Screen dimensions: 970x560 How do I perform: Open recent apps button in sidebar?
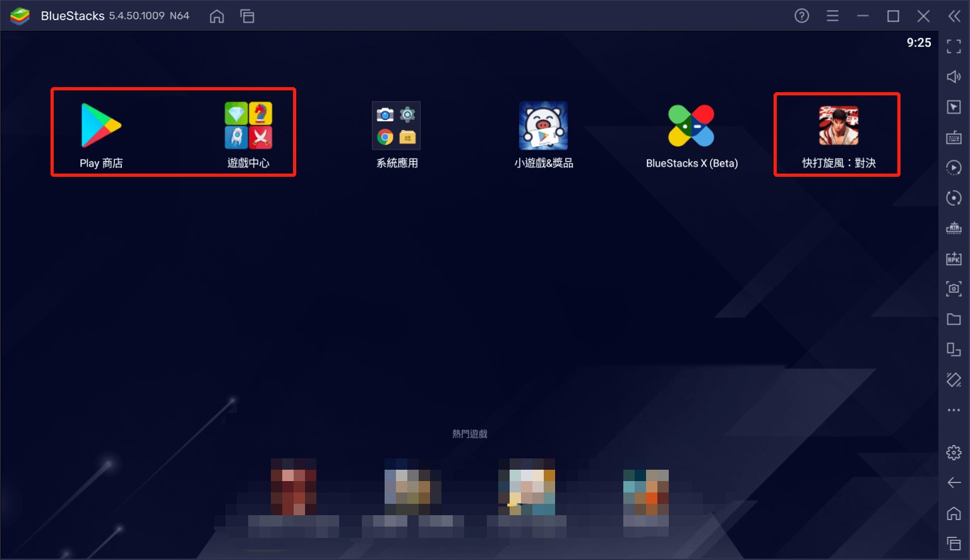coord(954,543)
